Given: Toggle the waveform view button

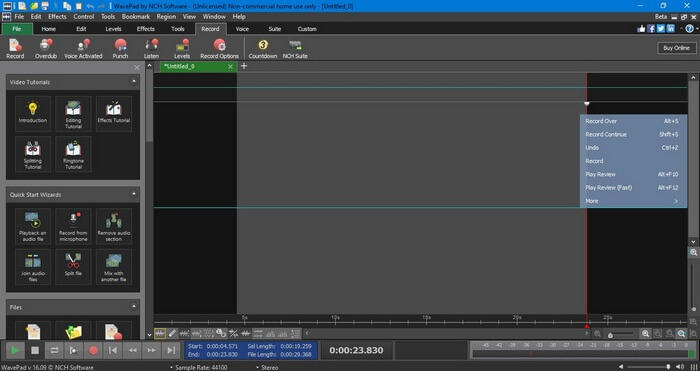Looking at the screenshot, I should (160, 333).
